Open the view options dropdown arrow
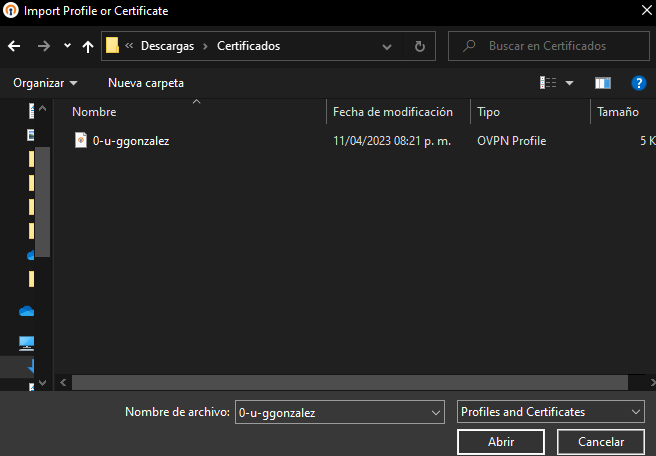This screenshot has height=456, width=656. click(569, 83)
